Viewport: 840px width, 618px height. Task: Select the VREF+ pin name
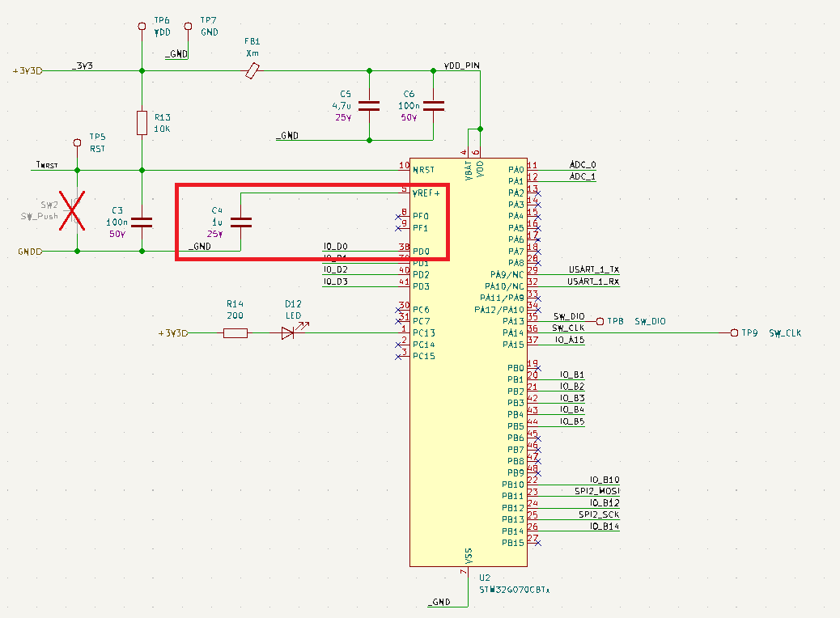point(426,193)
